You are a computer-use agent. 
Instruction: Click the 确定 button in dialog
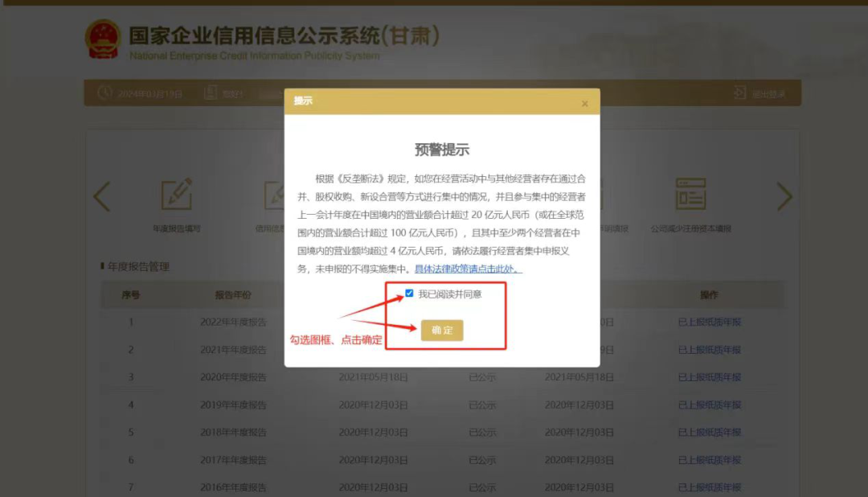point(442,331)
